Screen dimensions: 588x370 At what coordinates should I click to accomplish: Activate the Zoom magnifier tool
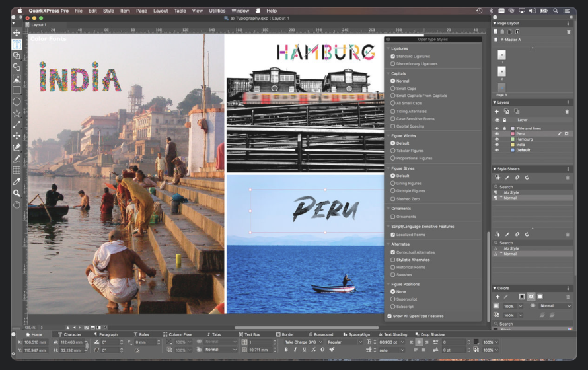coord(17,193)
